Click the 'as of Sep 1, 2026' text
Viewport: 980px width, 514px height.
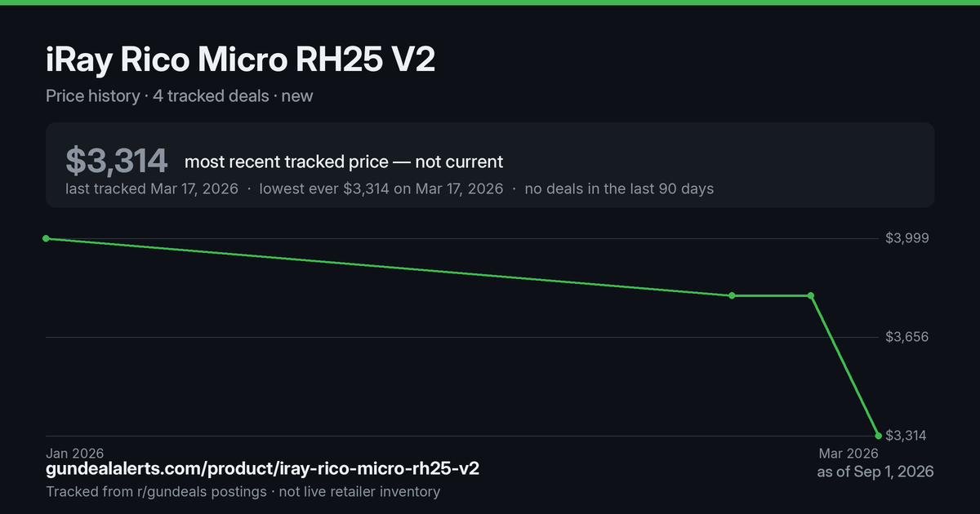[875, 472]
